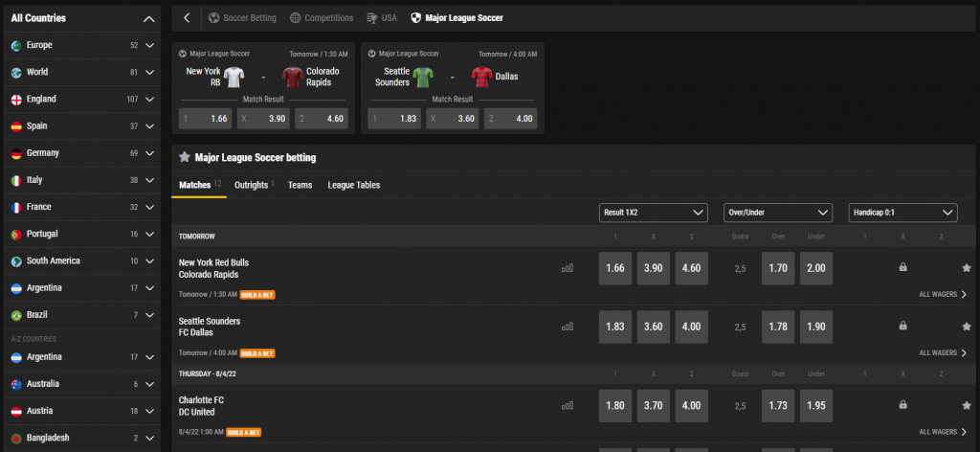Screen dimensions: 980x452
Task: Go back using the left arrow icon
Action: (187, 18)
